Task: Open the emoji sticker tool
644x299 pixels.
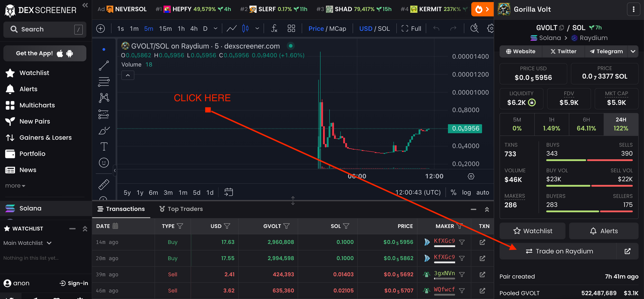Action: [x=104, y=163]
